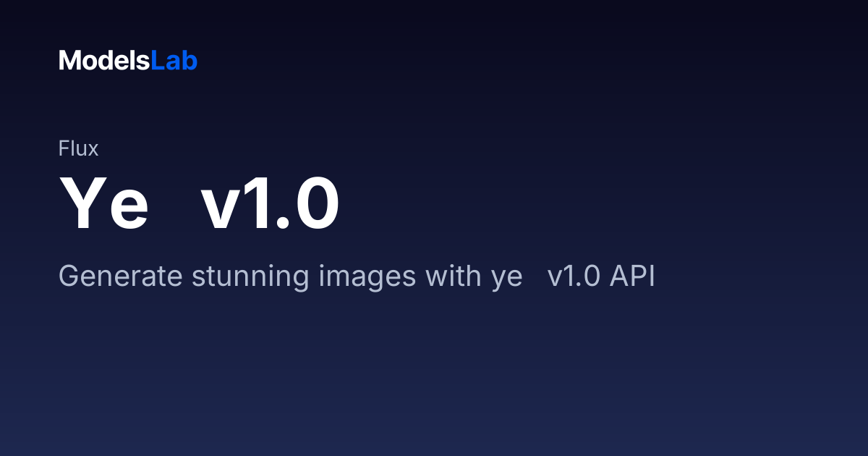The width and height of the screenshot is (868, 456).
Task: Click the large "v1.0" heading text
Action: click(271, 203)
